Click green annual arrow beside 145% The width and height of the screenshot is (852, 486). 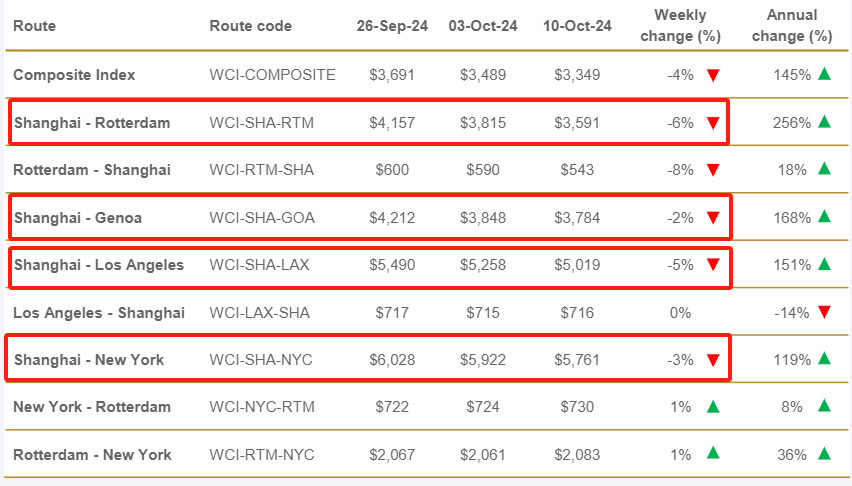[x=824, y=74]
